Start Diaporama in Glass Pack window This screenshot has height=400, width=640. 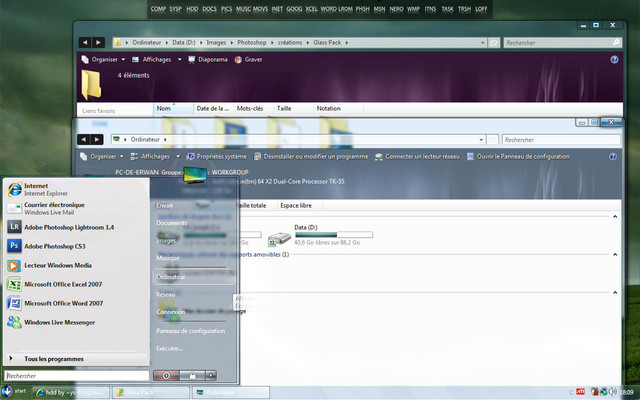(x=208, y=60)
